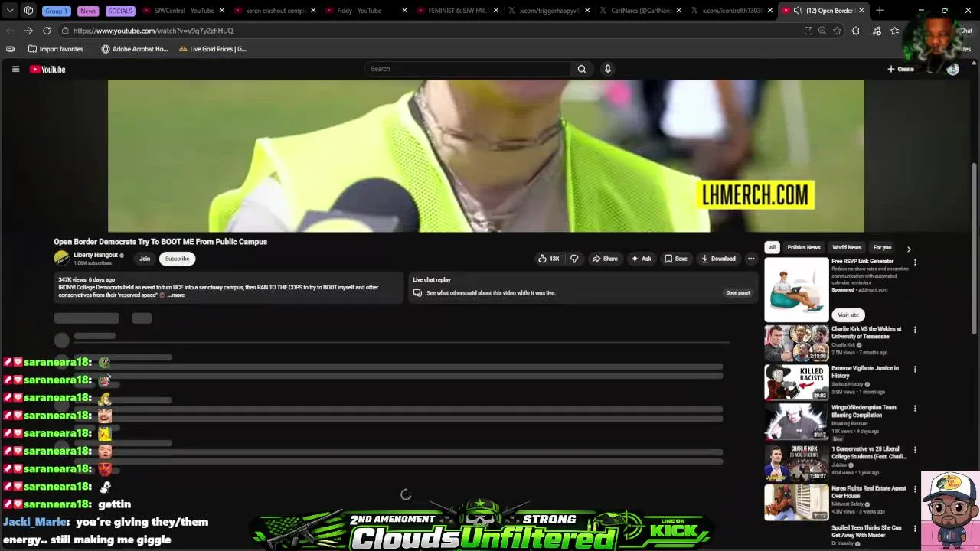
Task: Select the For you chip
Action: tap(882, 247)
